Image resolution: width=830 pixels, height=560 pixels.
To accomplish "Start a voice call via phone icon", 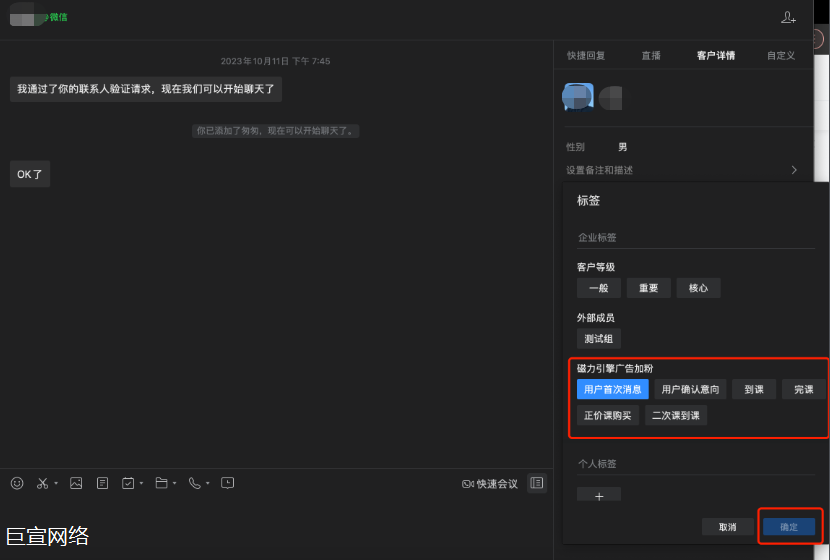I will click(x=195, y=483).
